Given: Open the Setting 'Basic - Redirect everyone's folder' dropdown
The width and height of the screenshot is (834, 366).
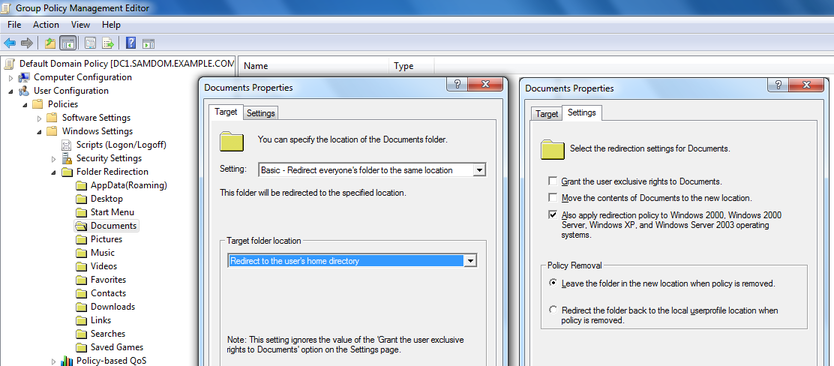Looking at the screenshot, I should pyautogui.click(x=479, y=170).
